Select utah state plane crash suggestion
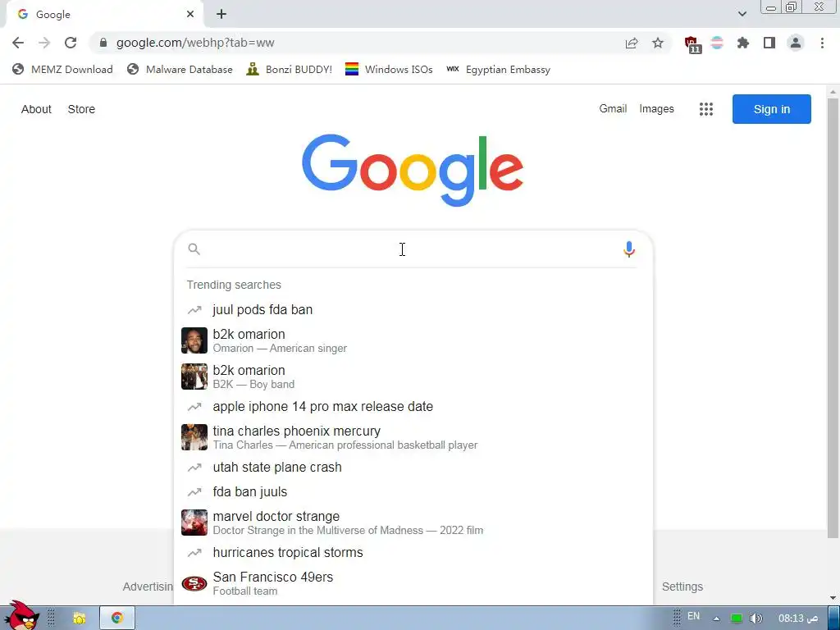The width and height of the screenshot is (840, 630). coord(413,467)
